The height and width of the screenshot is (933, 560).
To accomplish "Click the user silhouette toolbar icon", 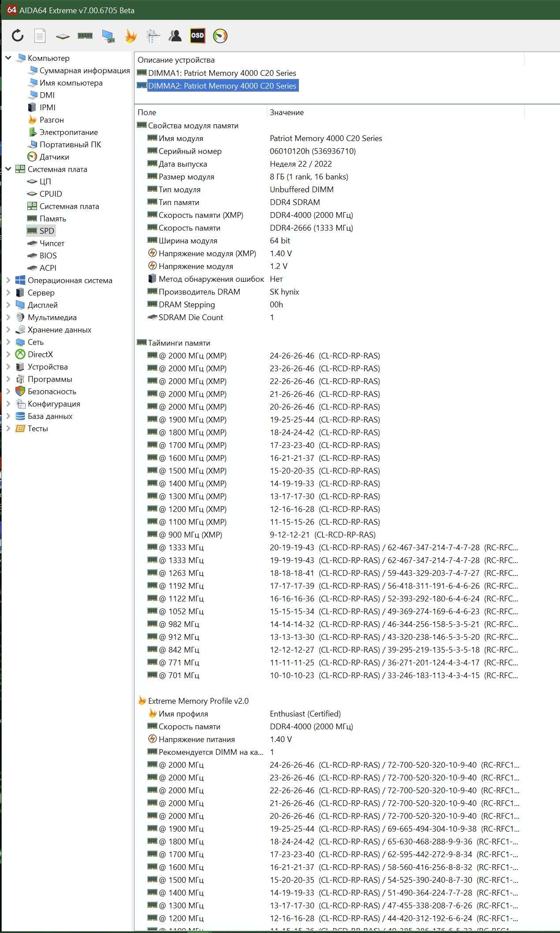I will pos(175,36).
